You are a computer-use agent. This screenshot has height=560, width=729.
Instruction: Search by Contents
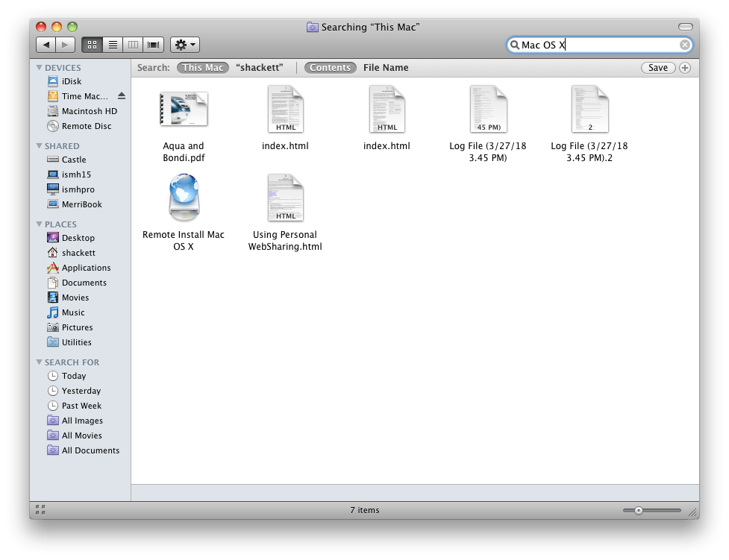[330, 68]
